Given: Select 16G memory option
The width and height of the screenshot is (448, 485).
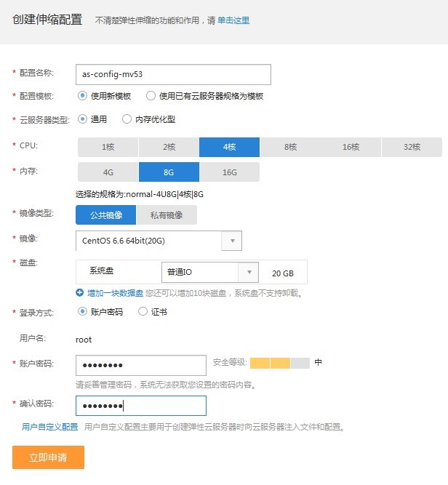Looking at the screenshot, I should pyautogui.click(x=230, y=172).
